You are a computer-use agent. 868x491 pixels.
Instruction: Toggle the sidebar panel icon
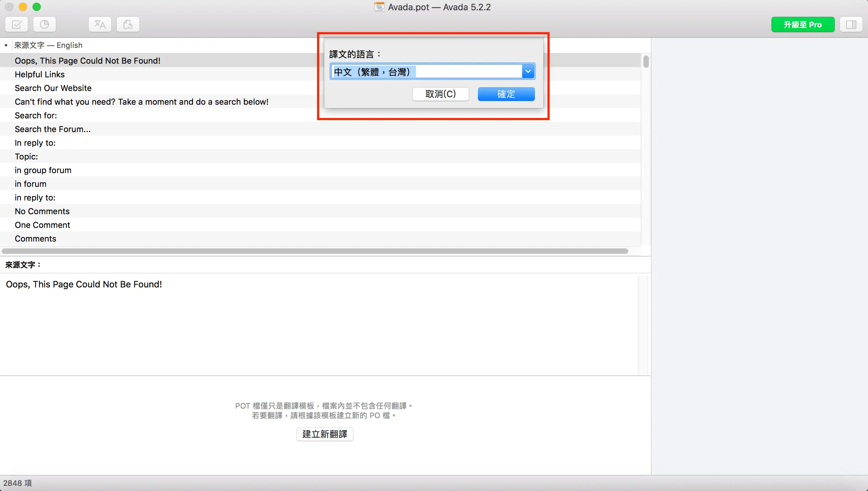coord(851,25)
